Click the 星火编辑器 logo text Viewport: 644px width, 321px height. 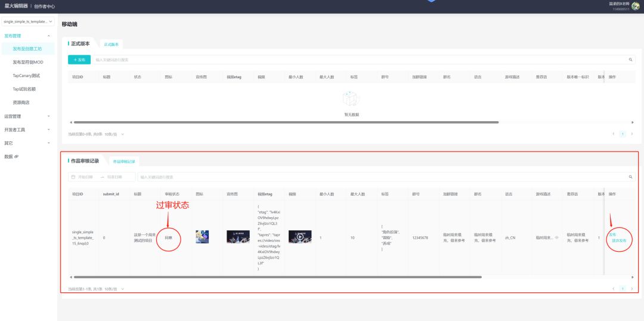pos(16,6)
